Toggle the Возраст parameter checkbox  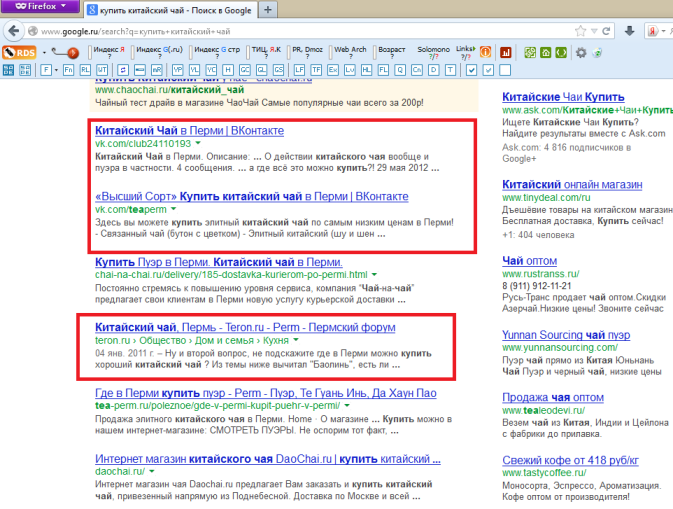click(375, 52)
